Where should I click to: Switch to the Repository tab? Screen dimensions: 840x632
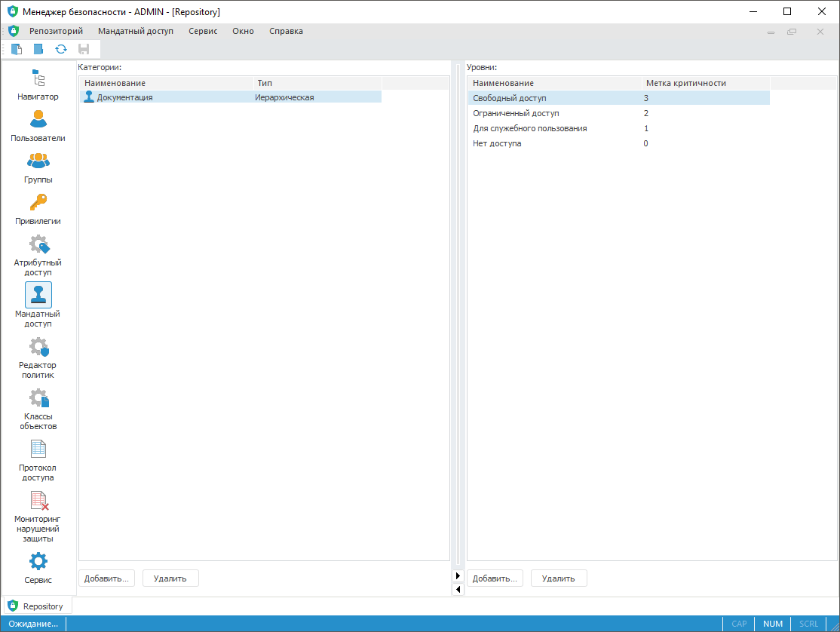[x=38, y=606]
